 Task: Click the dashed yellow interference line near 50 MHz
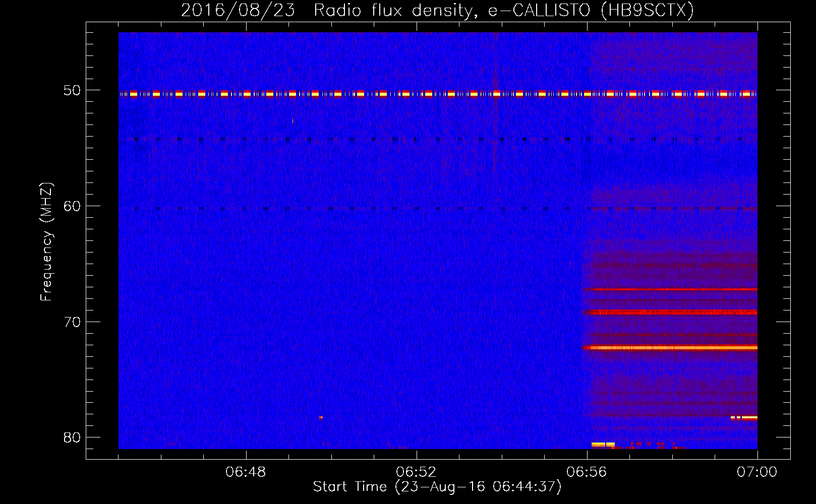[x=438, y=94]
